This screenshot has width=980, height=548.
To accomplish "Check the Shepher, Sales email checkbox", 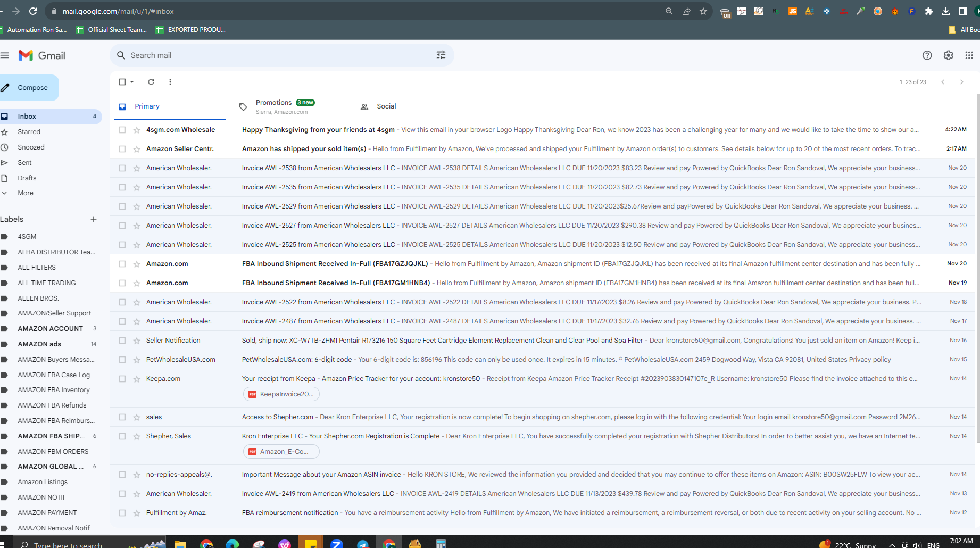I will click(122, 436).
